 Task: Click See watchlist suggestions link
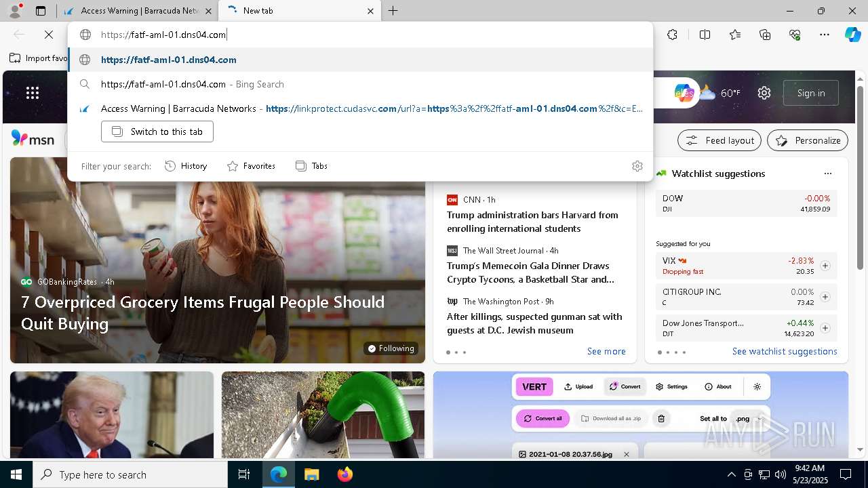coord(785,351)
